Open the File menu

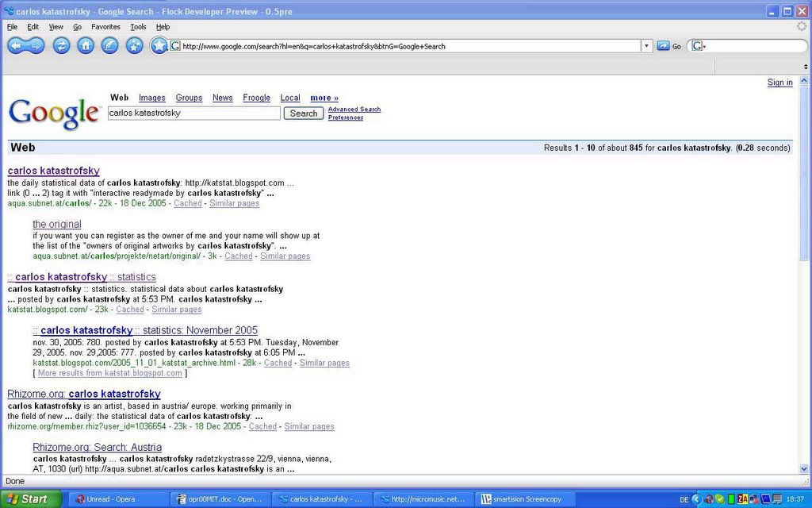click(x=13, y=27)
